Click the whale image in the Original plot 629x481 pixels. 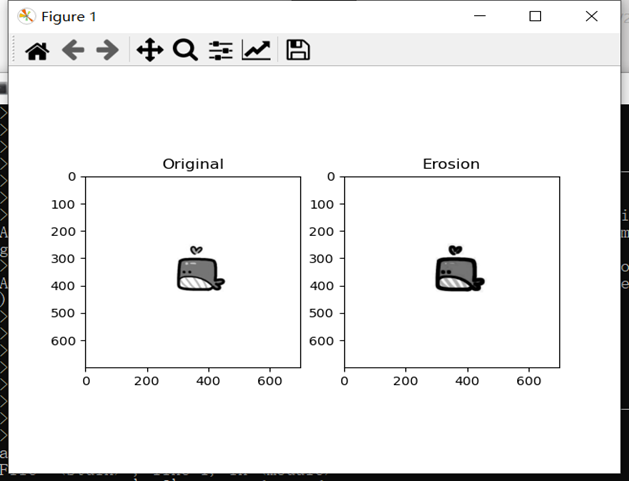[x=201, y=268]
